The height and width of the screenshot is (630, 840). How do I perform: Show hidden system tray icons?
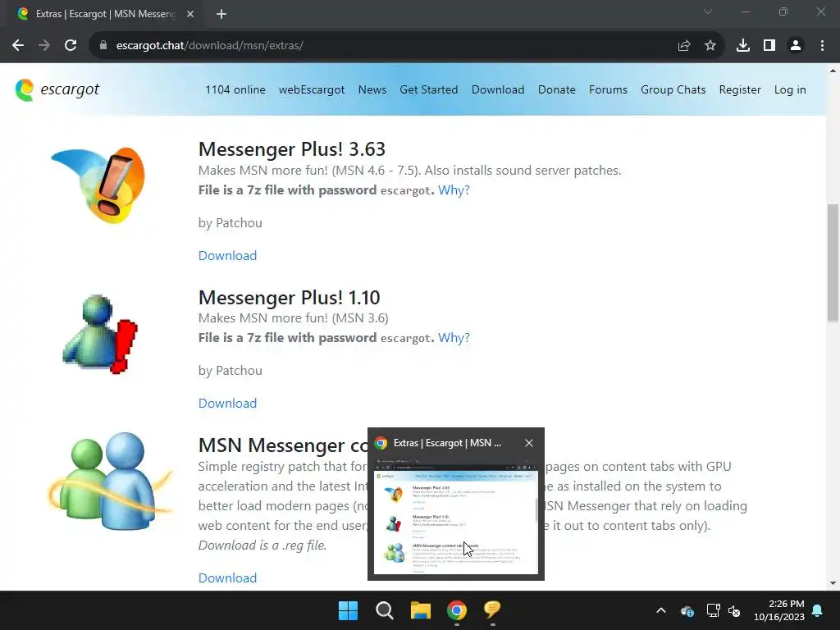point(661,610)
